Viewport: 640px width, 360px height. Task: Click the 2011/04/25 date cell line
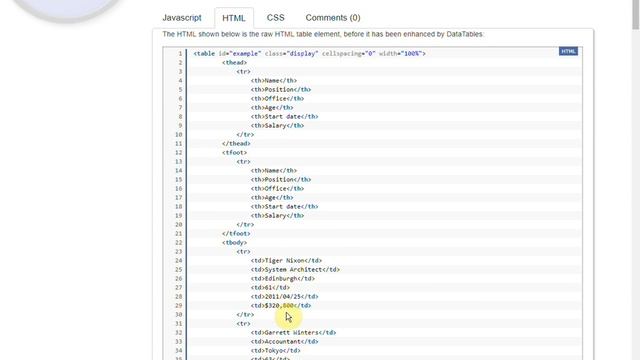(x=284, y=296)
